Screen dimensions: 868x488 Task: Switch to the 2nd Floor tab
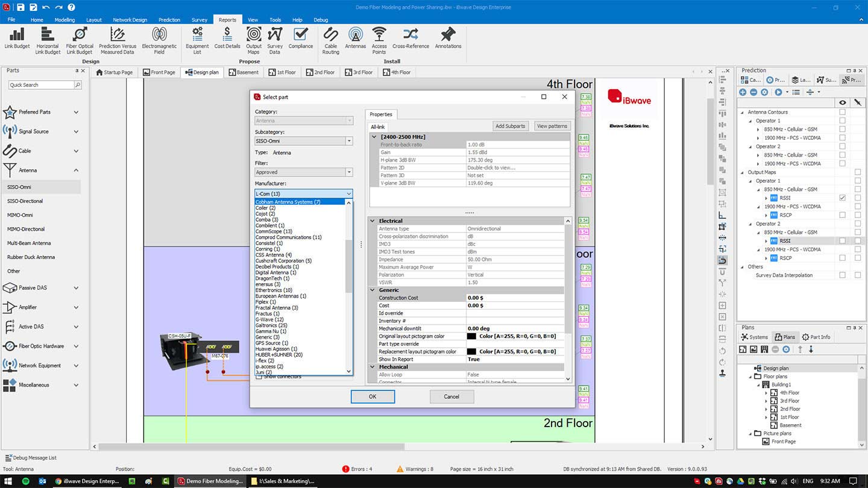click(320, 72)
